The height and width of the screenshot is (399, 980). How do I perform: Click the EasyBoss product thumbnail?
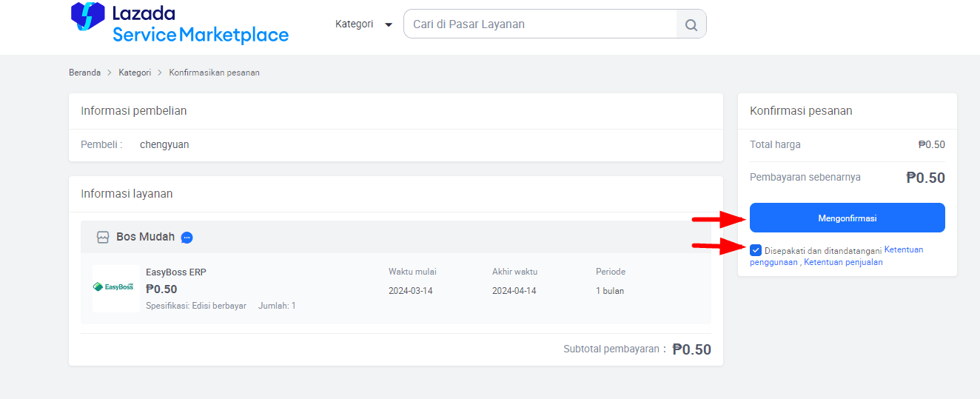pyautogui.click(x=115, y=288)
